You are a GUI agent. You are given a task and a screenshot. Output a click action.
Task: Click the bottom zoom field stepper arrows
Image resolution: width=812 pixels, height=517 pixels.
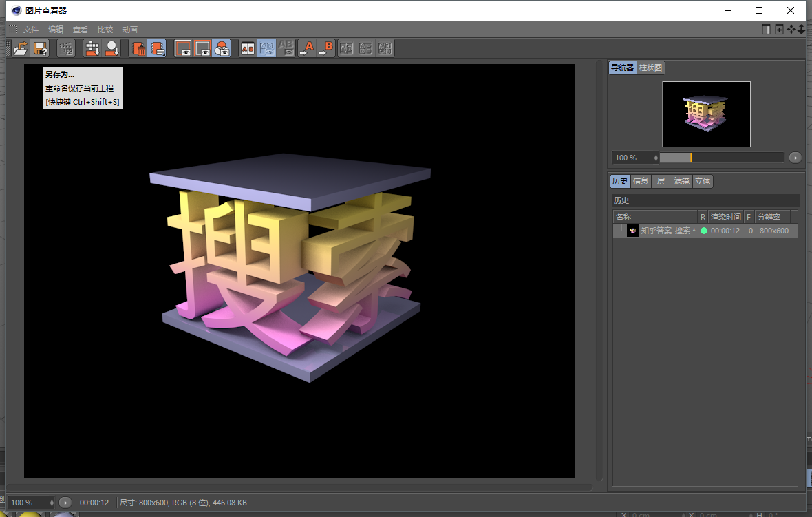[x=52, y=503]
